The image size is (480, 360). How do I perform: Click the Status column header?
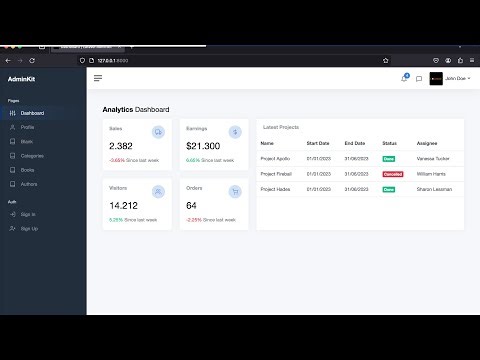point(389,143)
